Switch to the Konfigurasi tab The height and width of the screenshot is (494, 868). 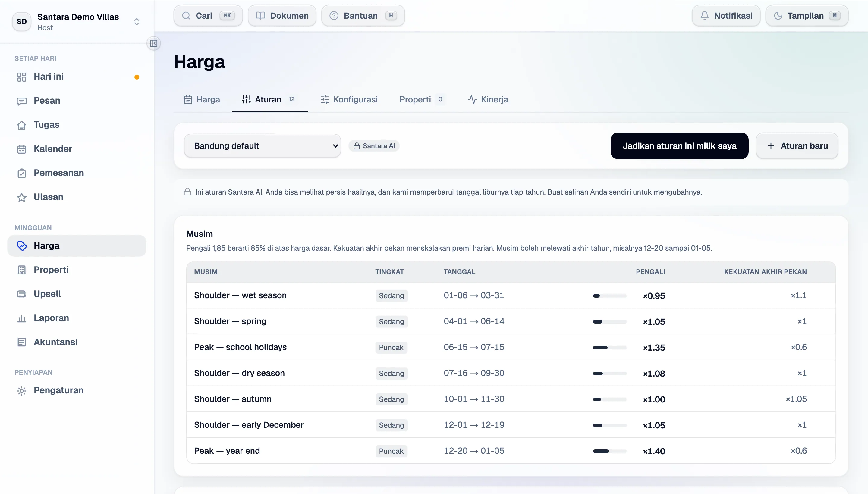[x=349, y=99]
